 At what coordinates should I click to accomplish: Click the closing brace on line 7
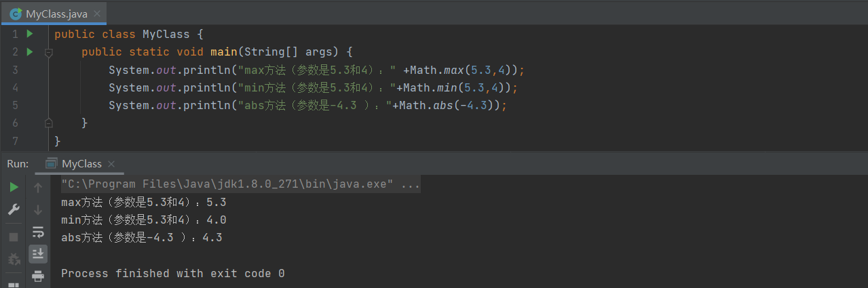[x=58, y=140]
